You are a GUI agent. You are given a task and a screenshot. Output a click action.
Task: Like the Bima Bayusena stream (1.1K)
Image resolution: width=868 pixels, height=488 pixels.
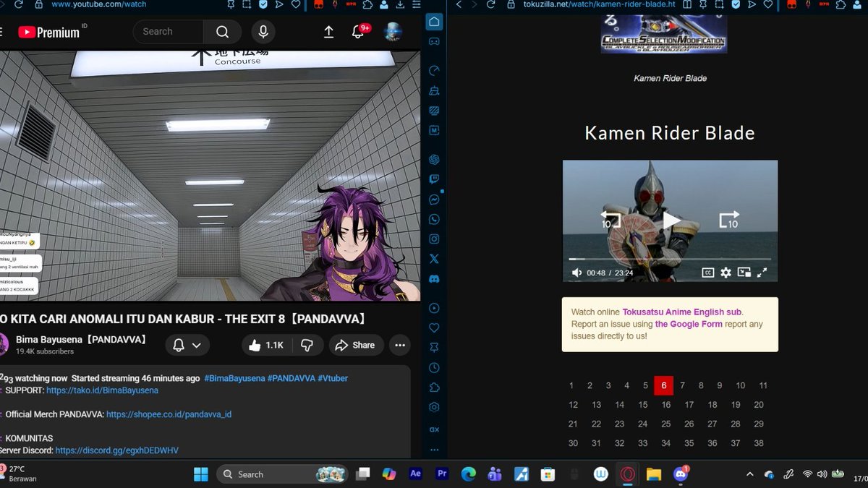tap(265, 345)
